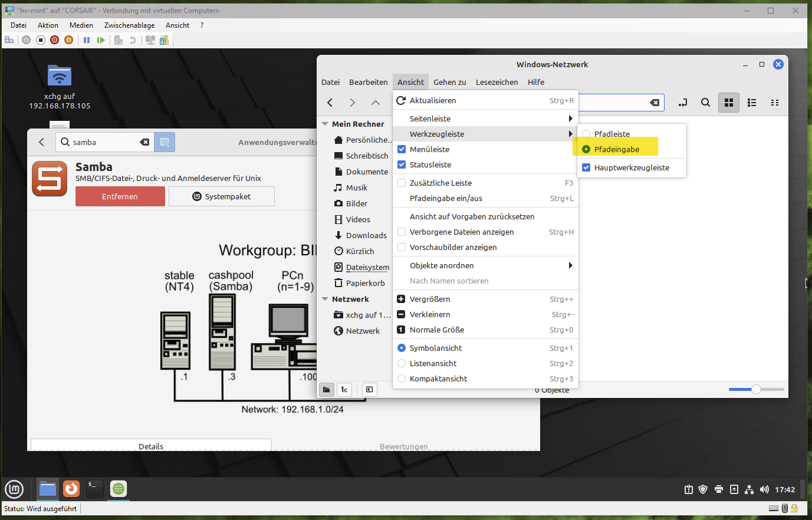Click the samba search field in software manager

click(x=105, y=142)
